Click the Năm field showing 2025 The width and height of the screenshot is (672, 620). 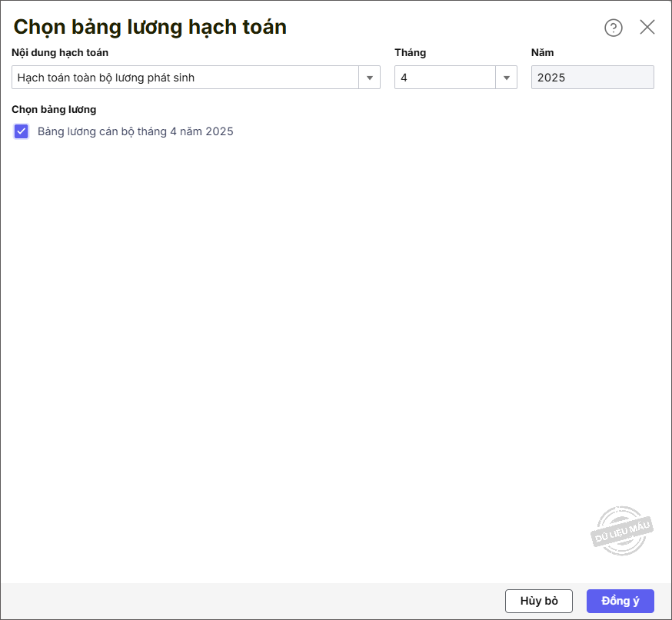click(592, 78)
